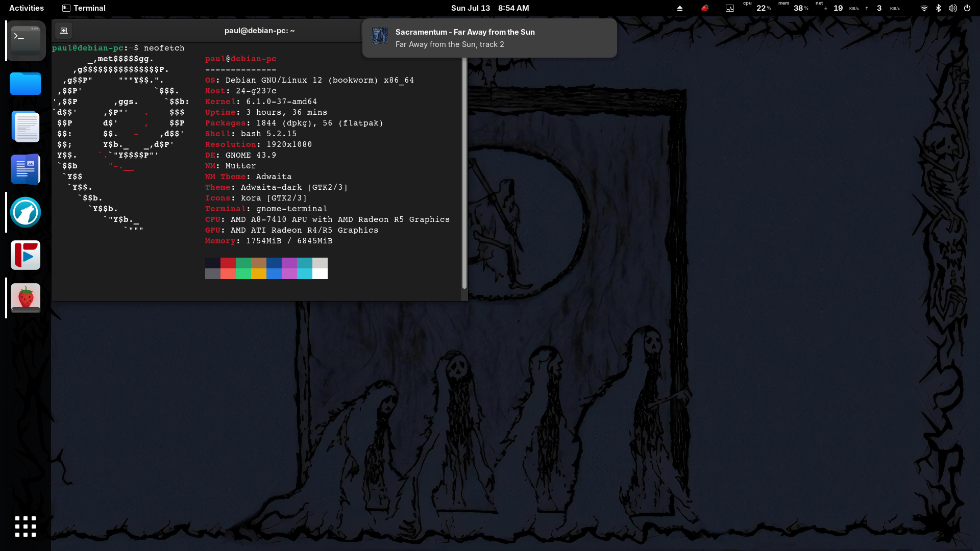980x551 pixels.
Task: Open the volume speaker icon
Action: pos(952,8)
